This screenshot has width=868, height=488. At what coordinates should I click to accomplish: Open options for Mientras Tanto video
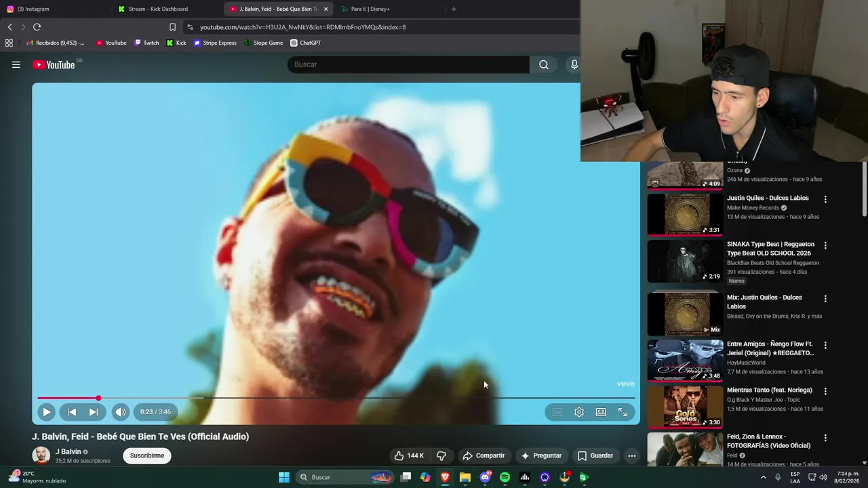[825, 391]
